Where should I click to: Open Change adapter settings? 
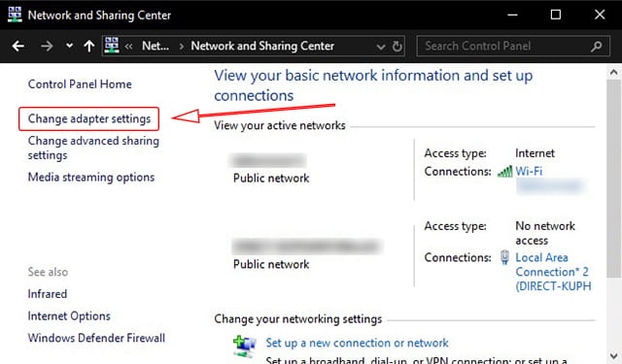click(89, 118)
